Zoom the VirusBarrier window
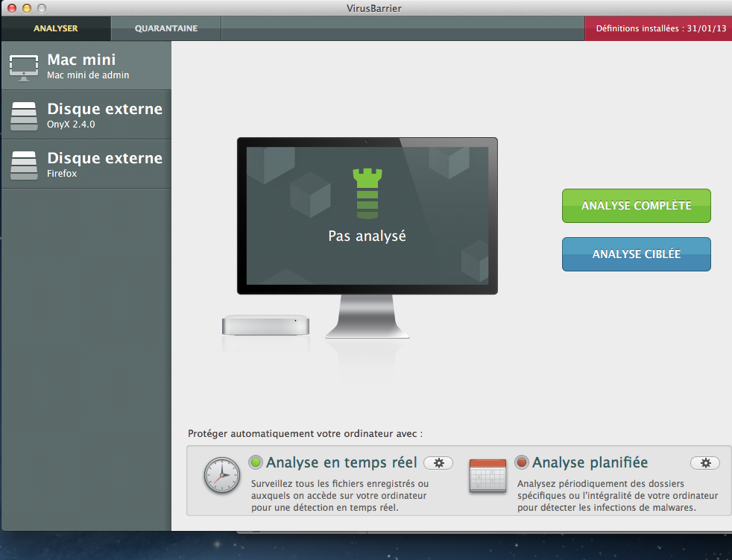Screen dimensions: 732x560 (x=42, y=8)
